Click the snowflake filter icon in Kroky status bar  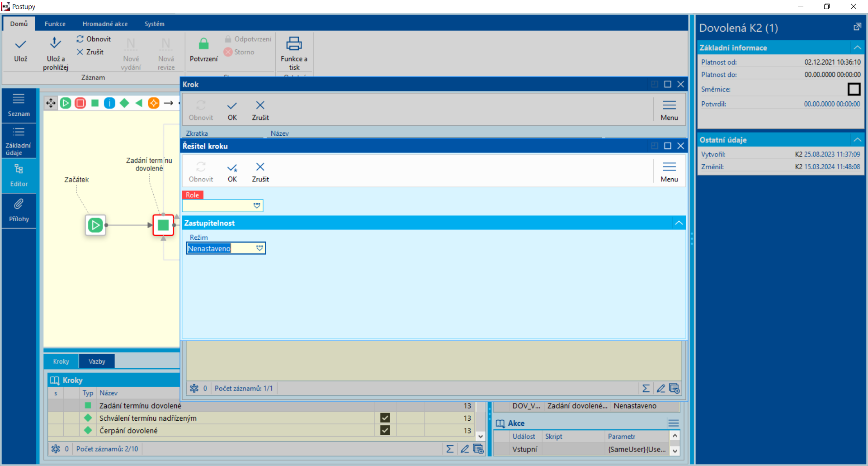56,449
